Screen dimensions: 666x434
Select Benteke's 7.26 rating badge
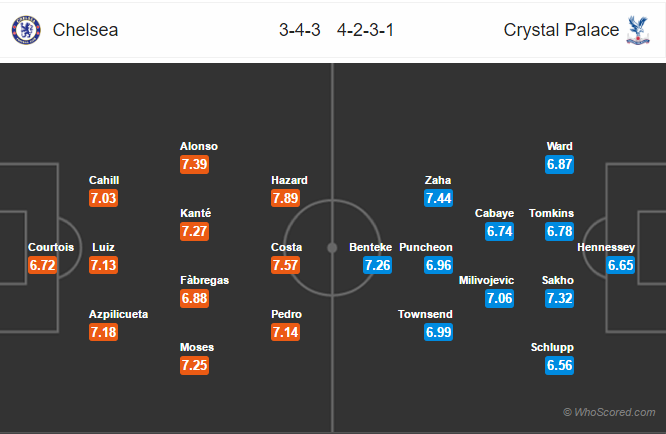click(378, 265)
